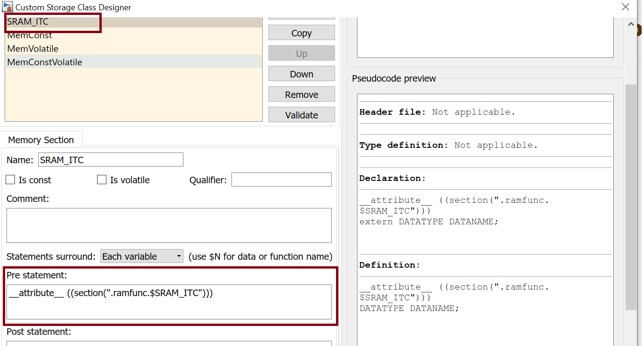Click into the Name text field

click(x=111, y=160)
